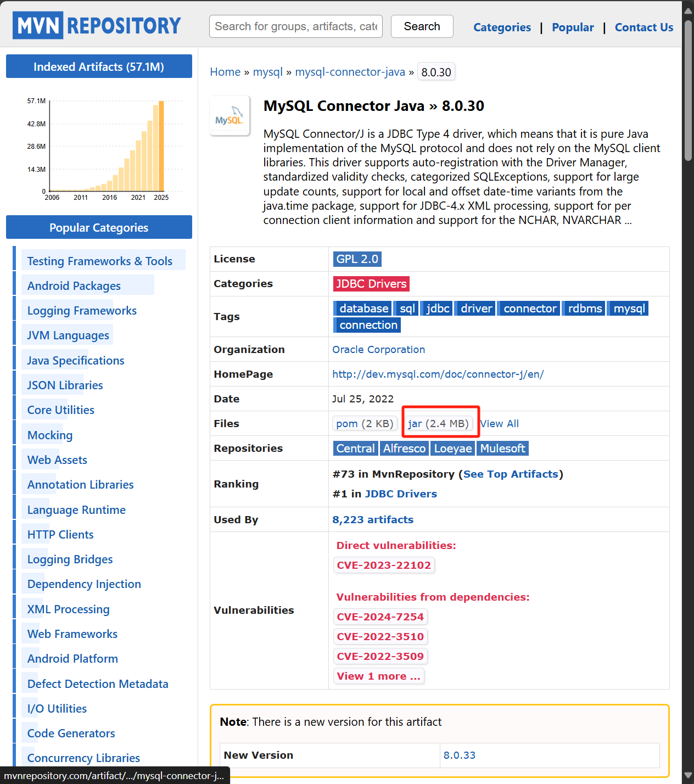Click the Search button
694x784 pixels.
click(422, 26)
